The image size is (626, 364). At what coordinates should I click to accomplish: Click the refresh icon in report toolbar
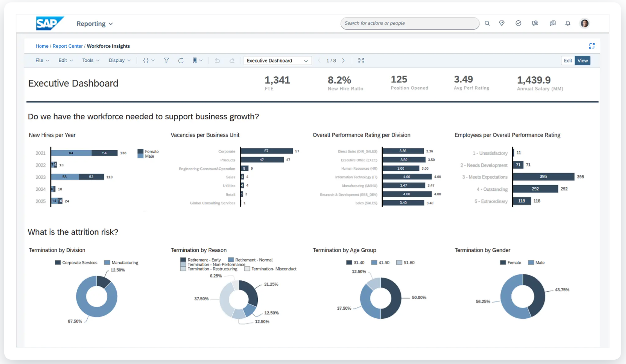click(181, 61)
